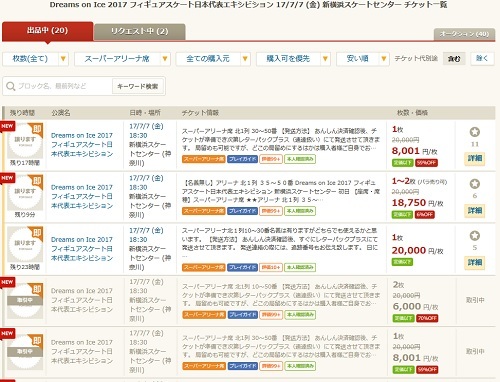Open the 全ての購入元 dropdown

pyautogui.click(x=213, y=59)
